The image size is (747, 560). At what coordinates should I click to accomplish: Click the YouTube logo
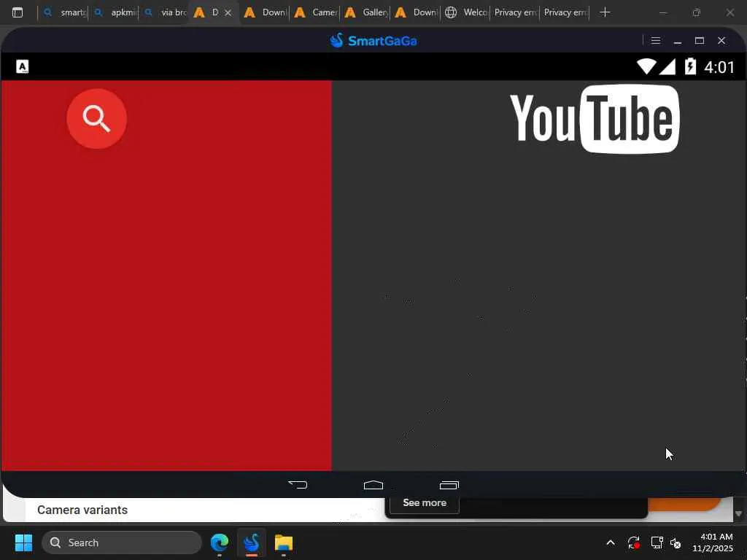(x=595, y=119)
